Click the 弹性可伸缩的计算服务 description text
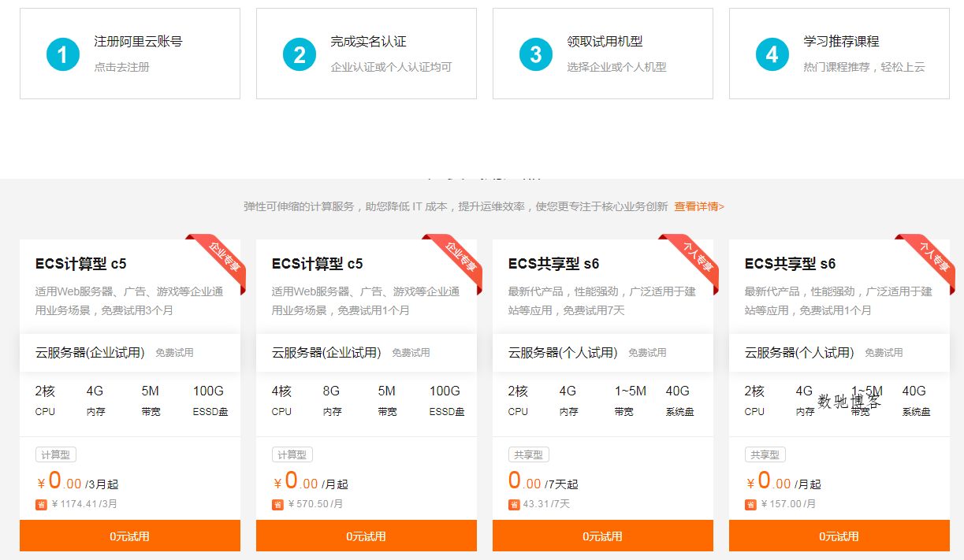The height and width of the screenshot is (560, 964). [x=456, y=206]
